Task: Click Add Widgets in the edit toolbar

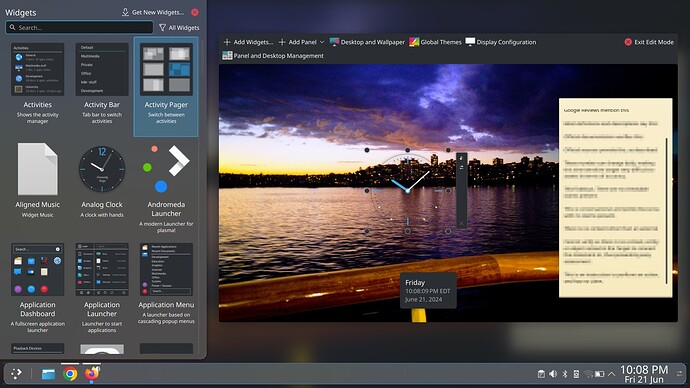Action: click(x=248, y=42)
